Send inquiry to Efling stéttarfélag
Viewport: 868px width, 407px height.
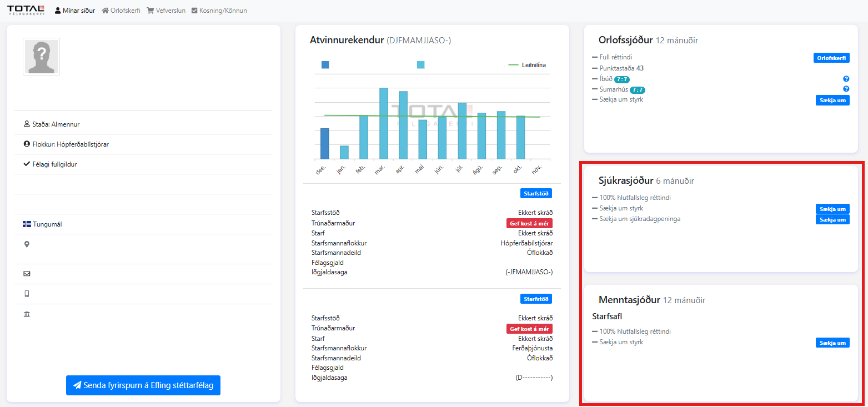point(143,385)
